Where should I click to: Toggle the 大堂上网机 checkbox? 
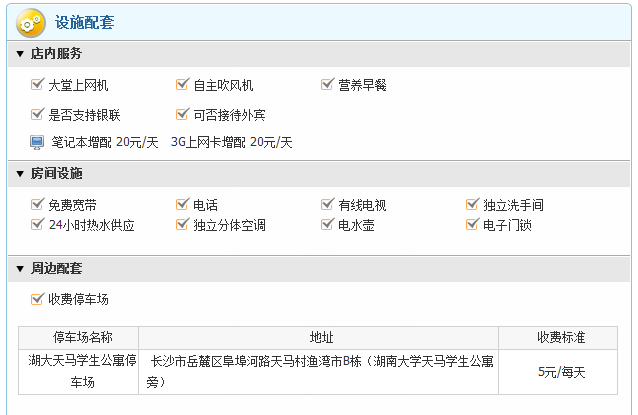pyautogui.click(x=38, y=85)
